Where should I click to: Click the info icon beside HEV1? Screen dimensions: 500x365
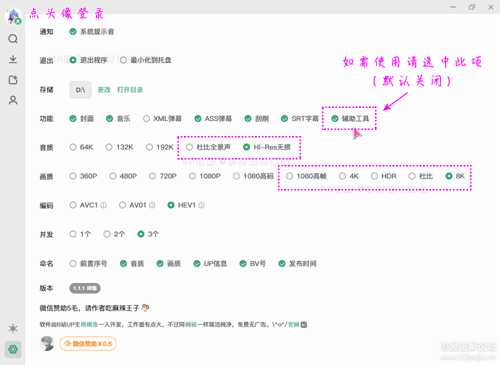click(201, 205)
